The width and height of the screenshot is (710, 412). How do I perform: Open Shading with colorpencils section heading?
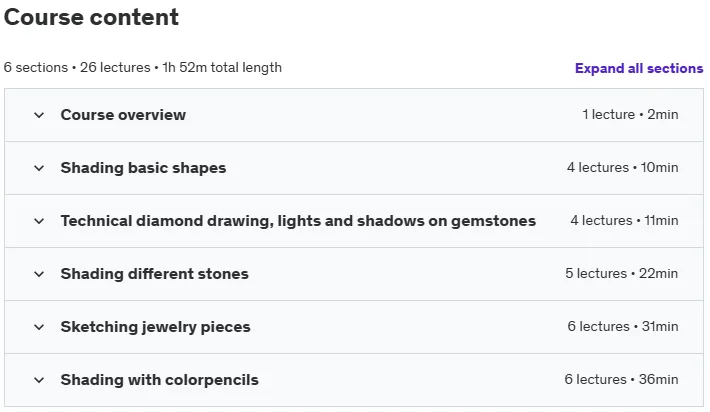coord(159,380)
